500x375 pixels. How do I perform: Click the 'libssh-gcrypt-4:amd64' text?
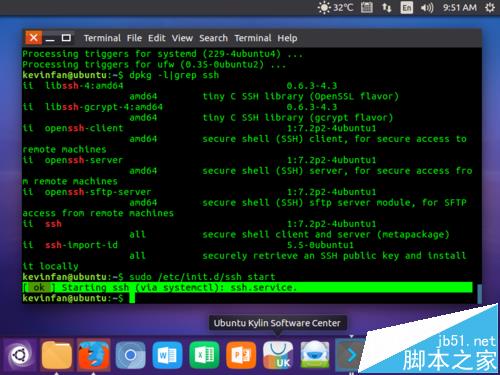coord(104,107)
